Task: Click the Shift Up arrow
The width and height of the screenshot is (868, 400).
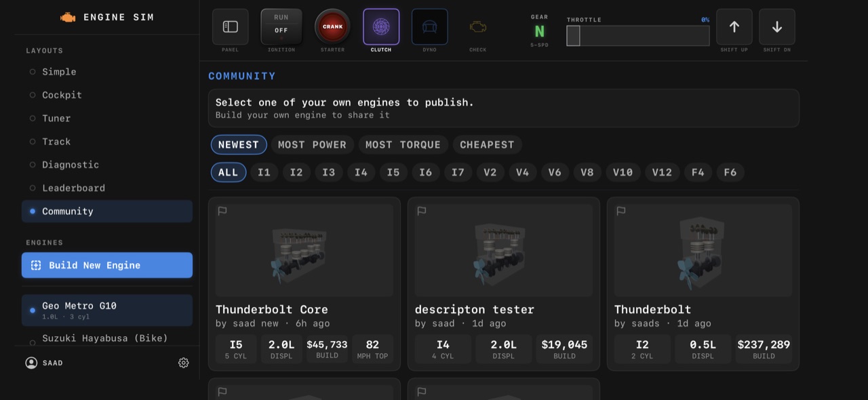Action: [x=734, y=26]
